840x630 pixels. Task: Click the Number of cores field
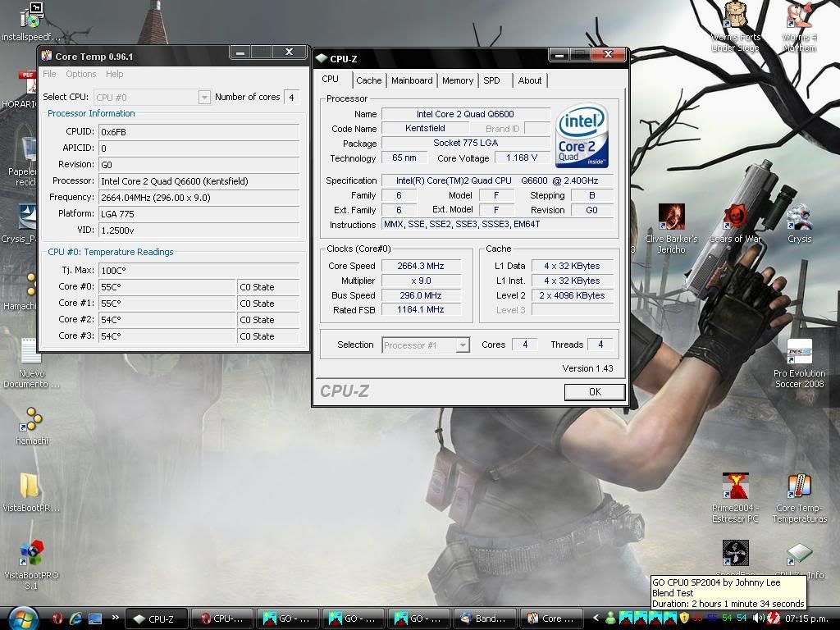[x=291, y=97]
